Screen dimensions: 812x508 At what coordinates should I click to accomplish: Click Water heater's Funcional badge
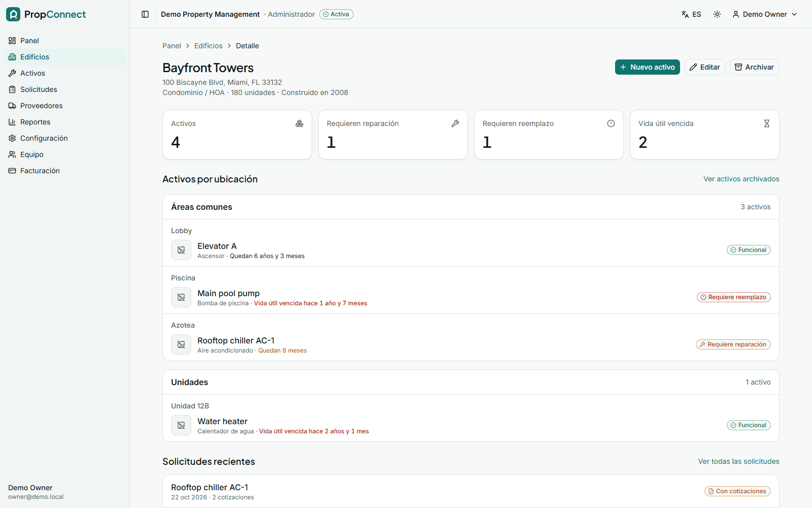749,425
